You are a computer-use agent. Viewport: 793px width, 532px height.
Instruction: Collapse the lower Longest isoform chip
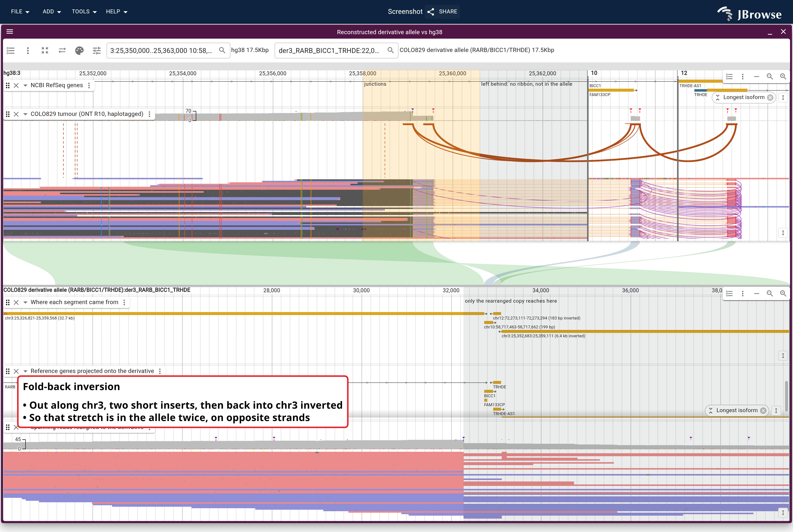[x=711, y=411]
